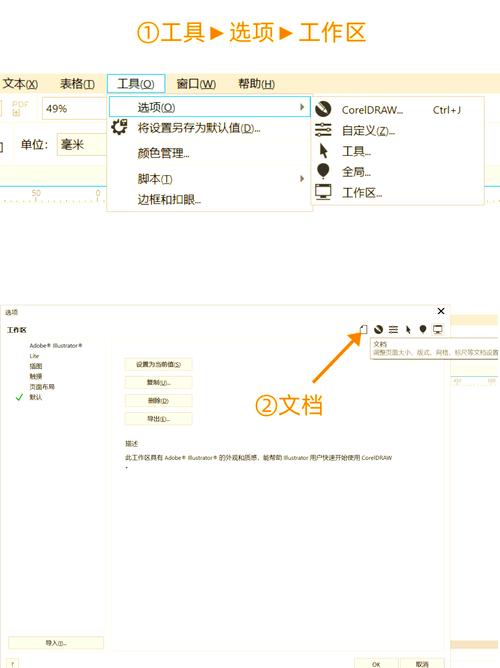Screen dimensions: 500x668
Task: Click the sliders icon for 自定义(Z)
Action: tap(323, 130)
